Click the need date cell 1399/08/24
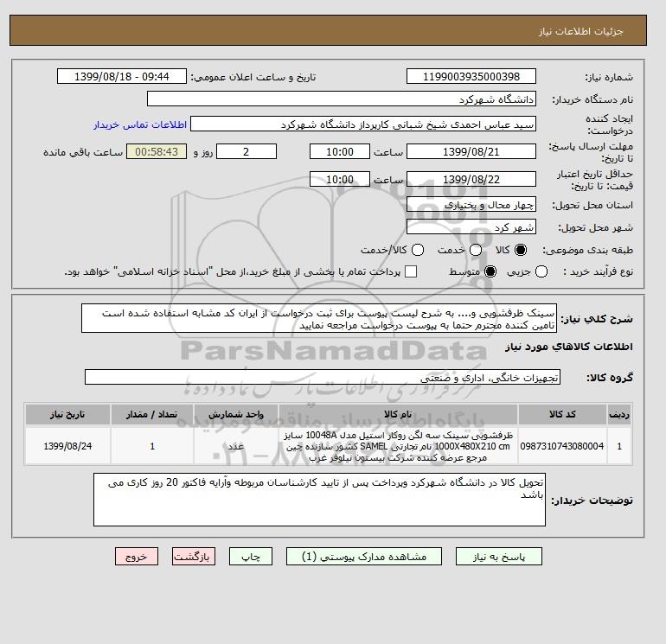This screenshot has height=644, width=666. coord(68,446)
